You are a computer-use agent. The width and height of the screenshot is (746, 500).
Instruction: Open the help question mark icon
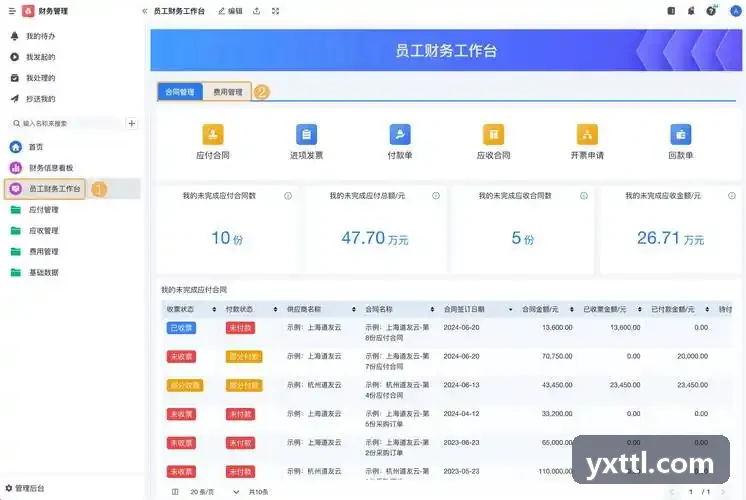point(711,10)
